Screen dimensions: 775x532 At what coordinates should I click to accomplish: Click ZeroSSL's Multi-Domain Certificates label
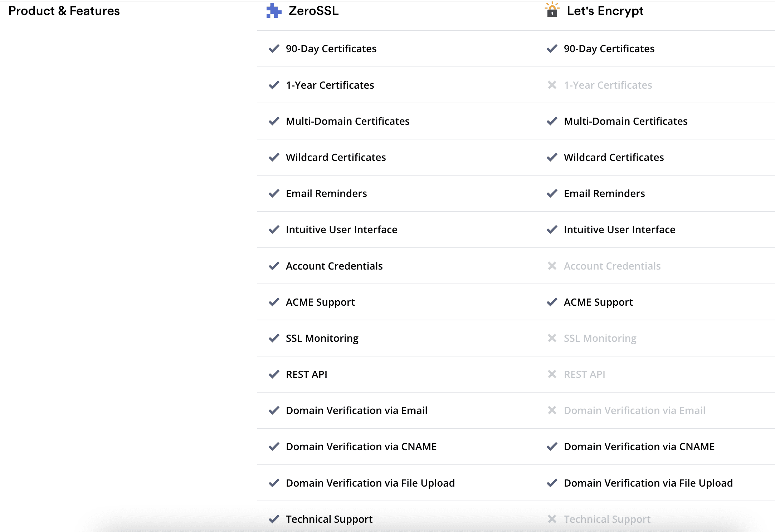pyautogui.click(x=347, y=121)
